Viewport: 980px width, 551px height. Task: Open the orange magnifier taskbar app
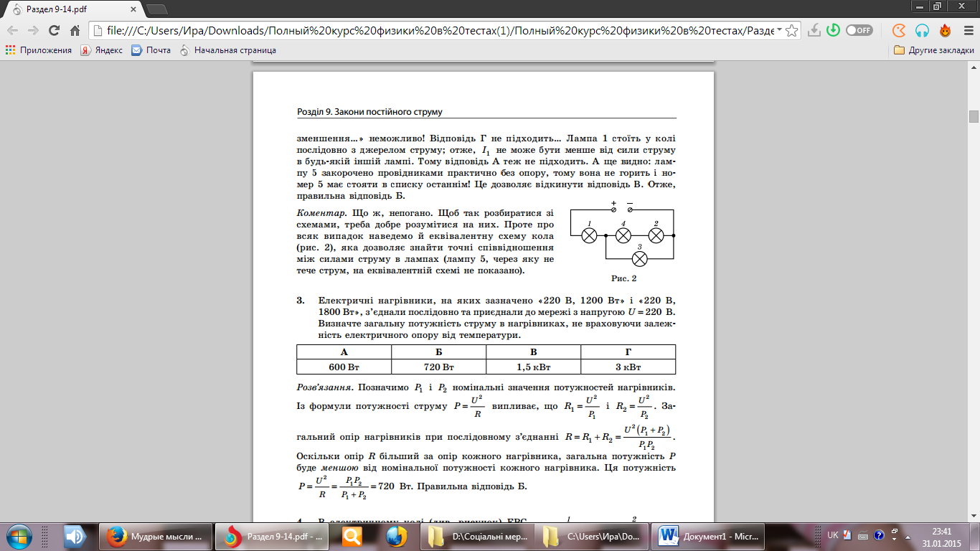(x=352, y=537)
